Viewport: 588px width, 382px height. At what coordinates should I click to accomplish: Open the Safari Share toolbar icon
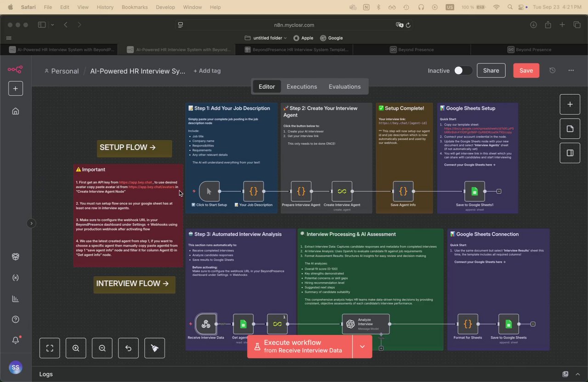point(548,25)
